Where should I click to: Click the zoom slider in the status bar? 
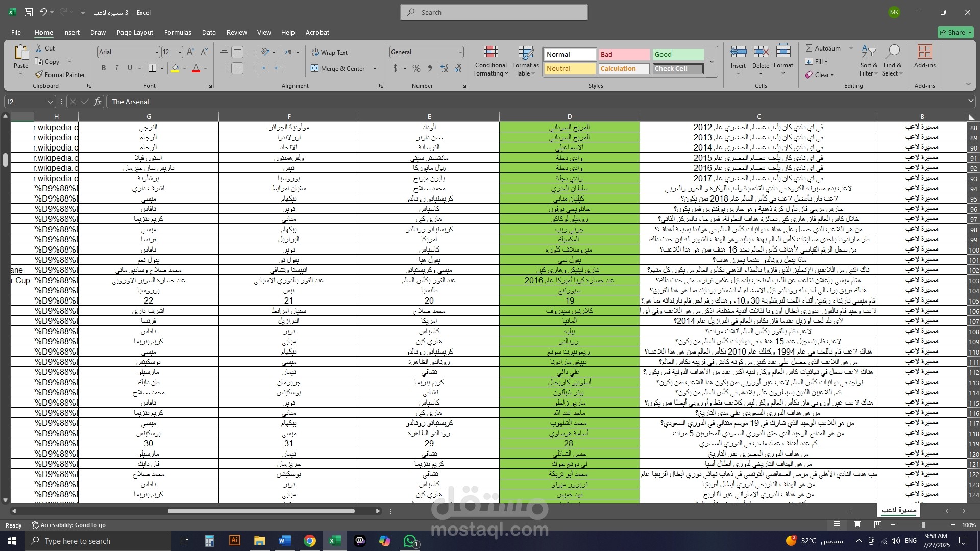923,525
